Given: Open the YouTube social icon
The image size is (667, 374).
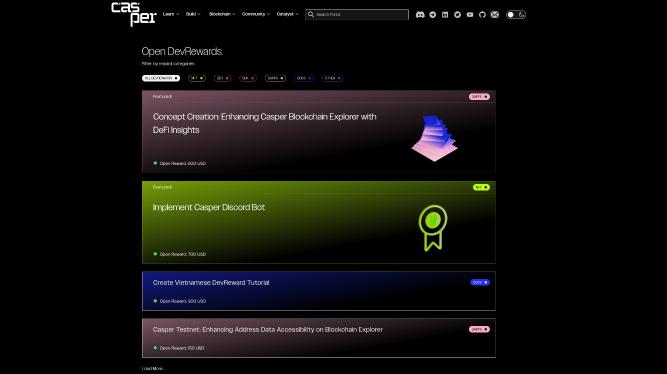Looking at the screenshot, I should (470, 14).
